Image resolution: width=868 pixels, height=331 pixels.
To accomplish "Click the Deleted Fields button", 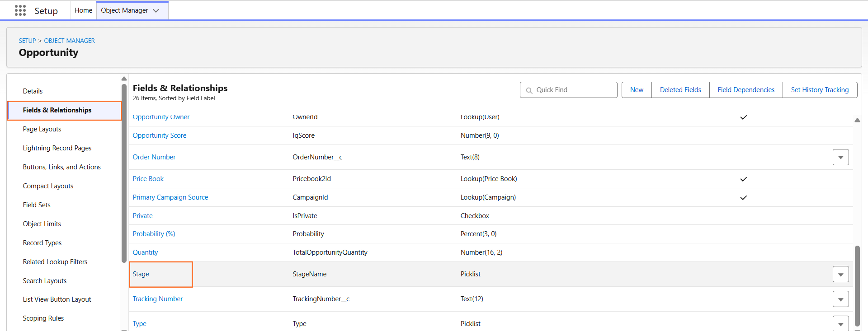I will pos(680,90).
